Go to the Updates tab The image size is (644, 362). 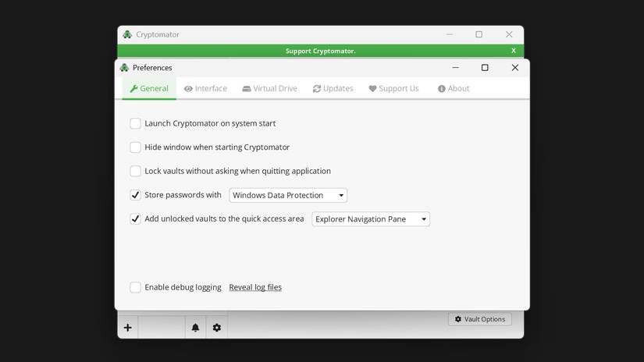(x=333, y=88)
